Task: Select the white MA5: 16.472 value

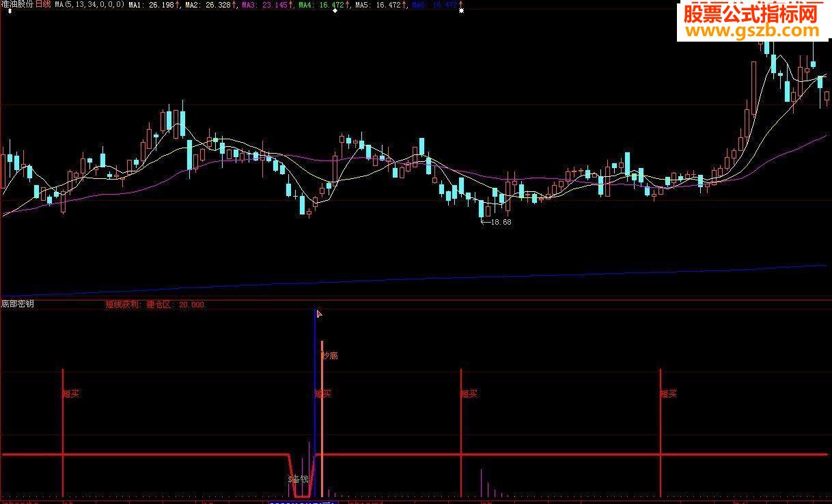Action: click(x=380, y=4)
